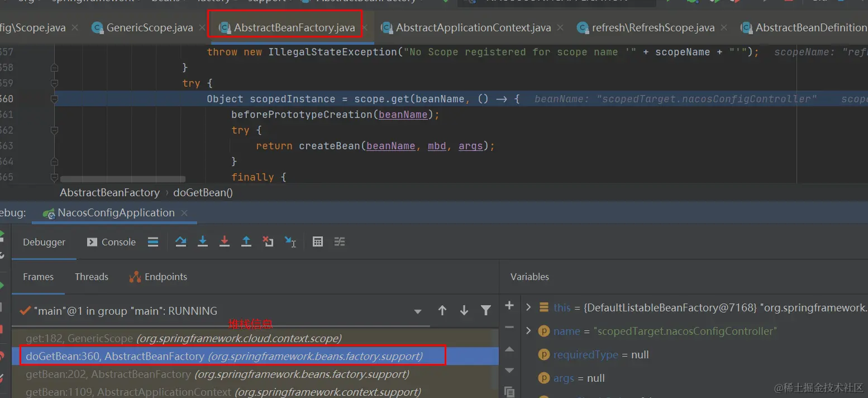The width and height of the screenshot is (868, 398).
Task: Move watch down in Variables panel
Action: click(x=509, y=370)
